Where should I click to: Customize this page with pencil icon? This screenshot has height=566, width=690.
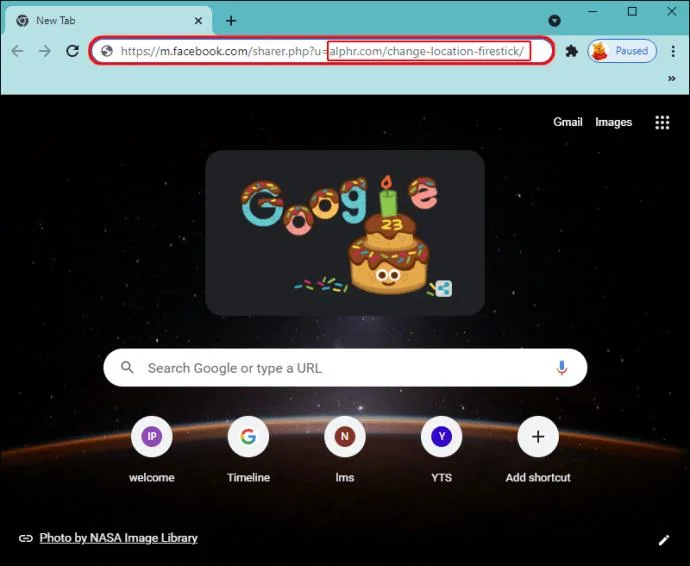point(664,540)
